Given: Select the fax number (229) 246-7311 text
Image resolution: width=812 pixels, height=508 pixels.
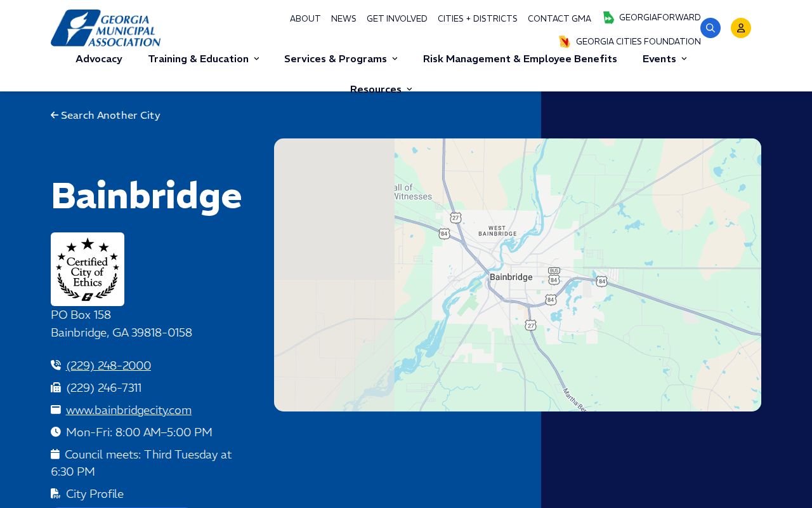Looking at the screenshot, I should coord(104,388).
